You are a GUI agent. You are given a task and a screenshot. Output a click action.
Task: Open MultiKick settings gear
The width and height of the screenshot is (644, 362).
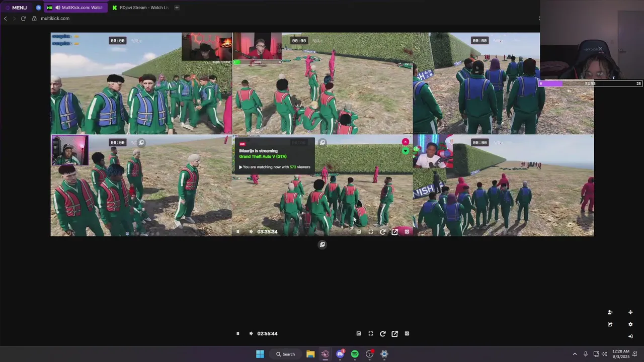pos(630,324)
